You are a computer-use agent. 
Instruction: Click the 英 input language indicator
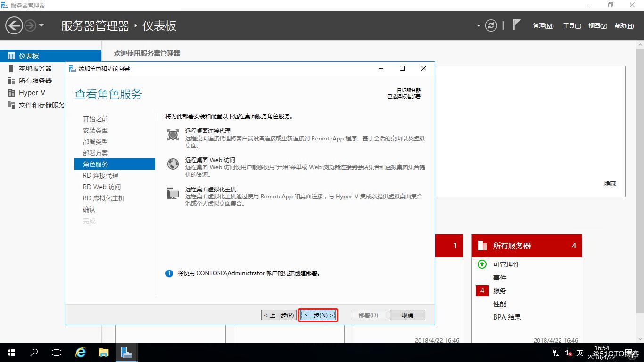pos(580,353)
